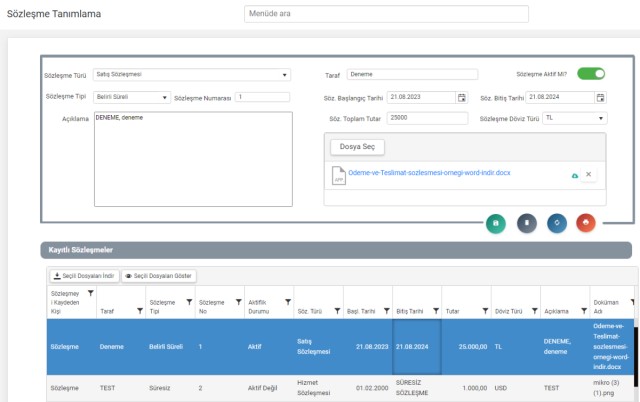Click the Sözleşme Tanımlama page title

54,14
